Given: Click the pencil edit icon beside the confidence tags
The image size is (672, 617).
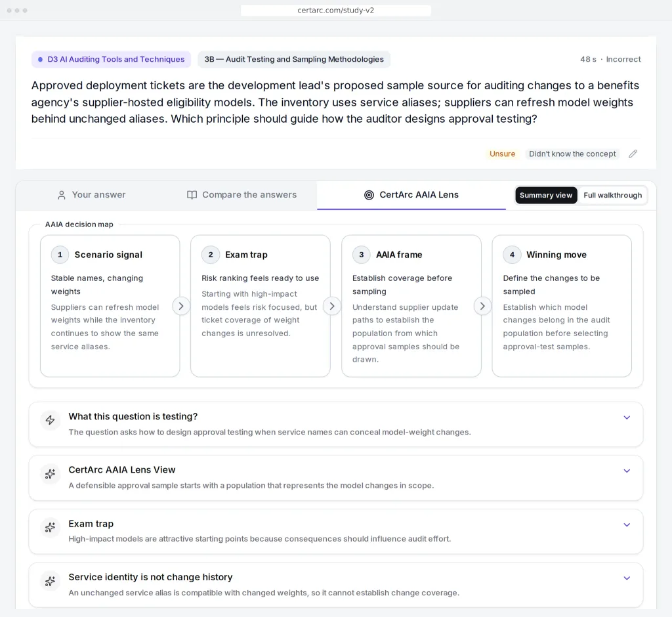Looking at the screenshot, I should [x=633, y=154].
